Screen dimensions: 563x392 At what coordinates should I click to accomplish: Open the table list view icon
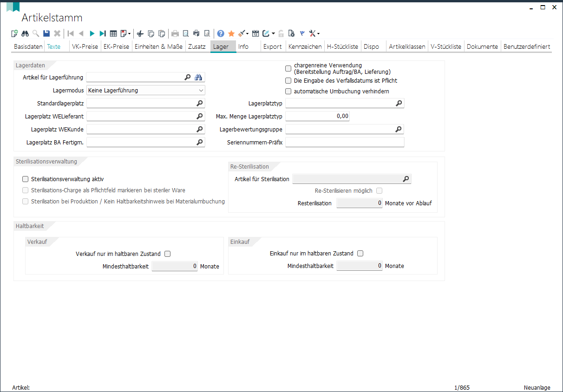click(x=113, y=33)
